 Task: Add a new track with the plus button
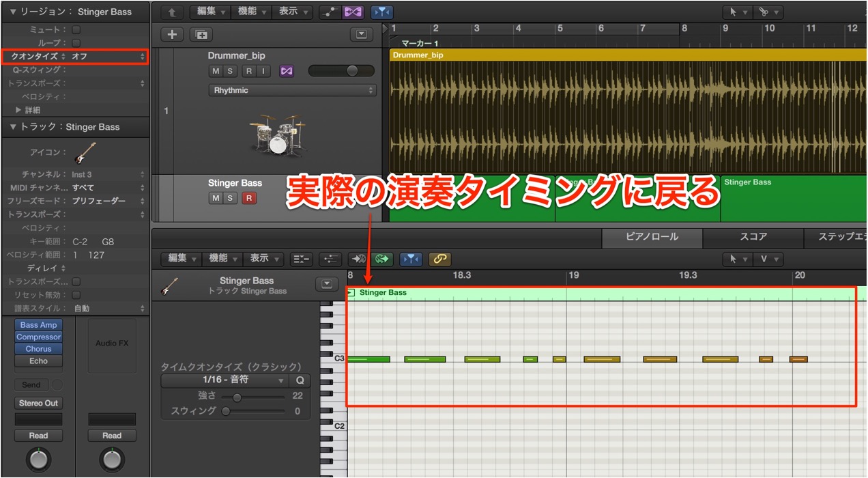pyautogui.click(x=172, y=35)
